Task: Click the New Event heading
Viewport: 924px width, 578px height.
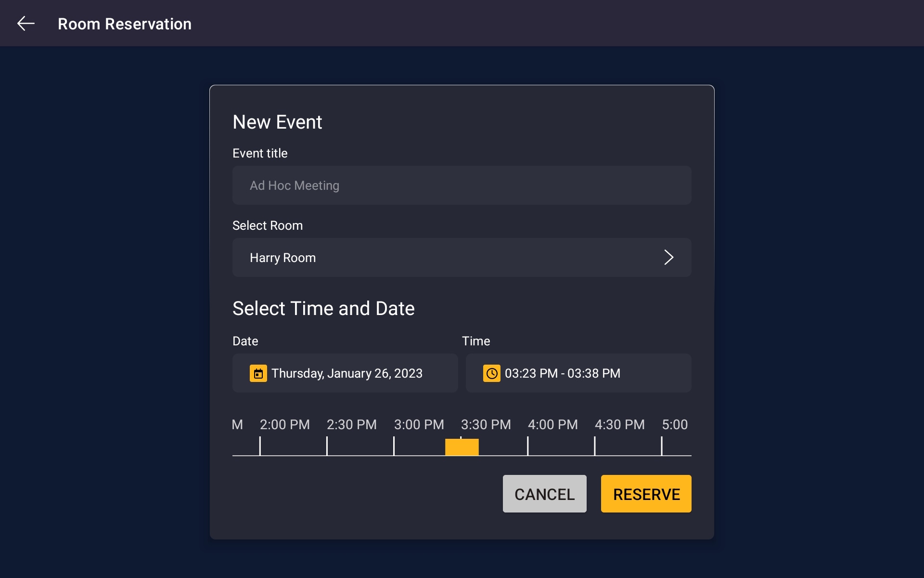Action: pos(277,122)
